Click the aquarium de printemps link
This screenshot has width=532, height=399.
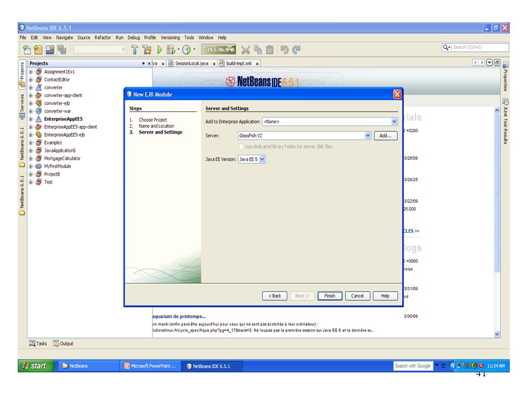179,316
